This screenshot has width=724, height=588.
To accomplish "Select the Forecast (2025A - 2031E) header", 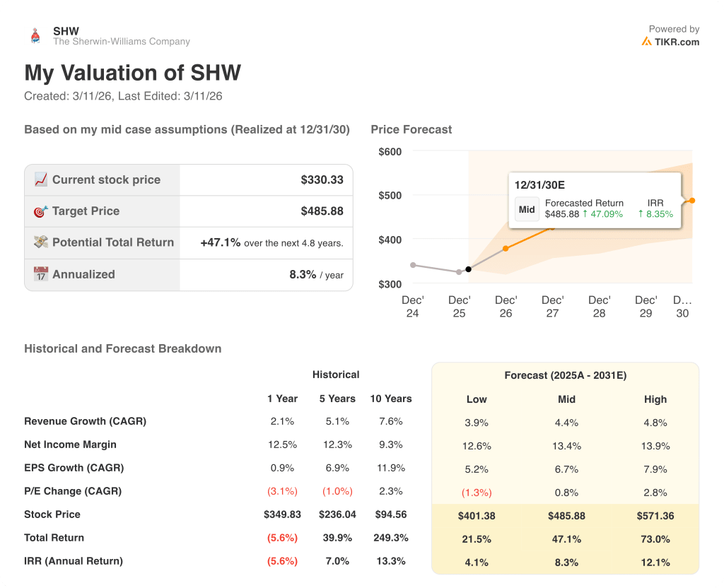I will coord(566,375).
